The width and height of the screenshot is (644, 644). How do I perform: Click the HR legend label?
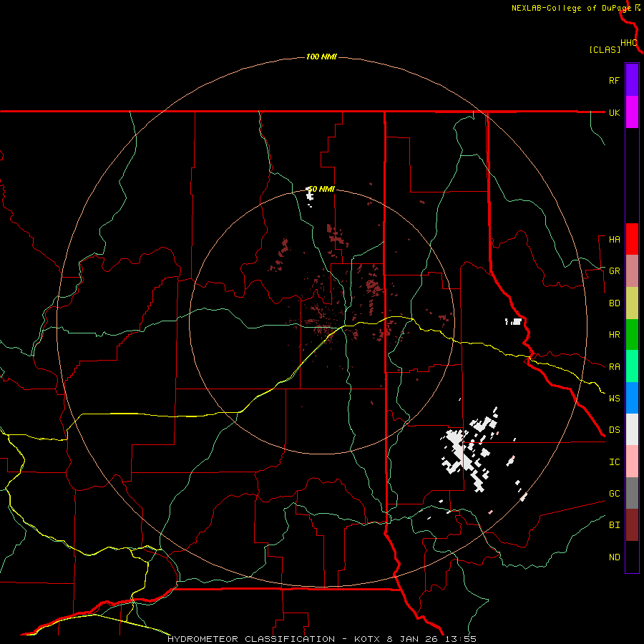point(614,335)
